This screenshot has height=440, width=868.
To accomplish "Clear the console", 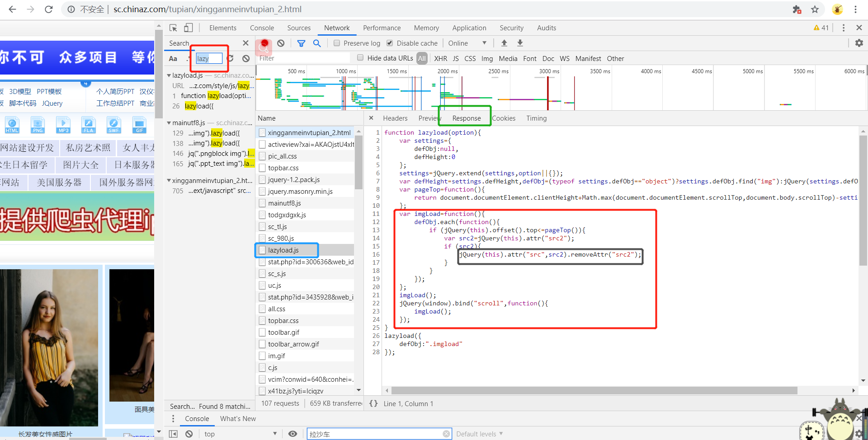I will click(189, 434).
